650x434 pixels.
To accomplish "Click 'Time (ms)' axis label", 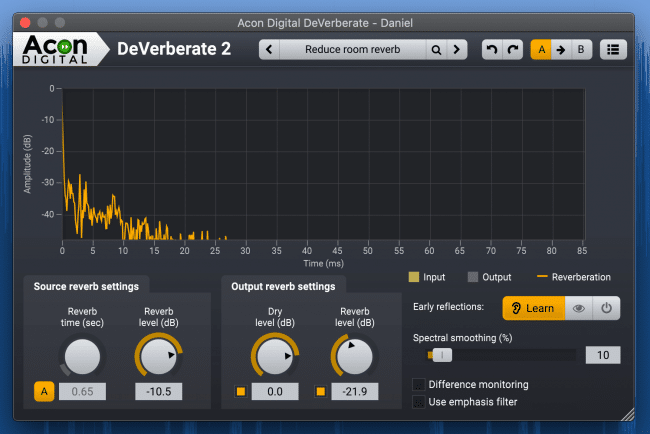I will [323, 264].
